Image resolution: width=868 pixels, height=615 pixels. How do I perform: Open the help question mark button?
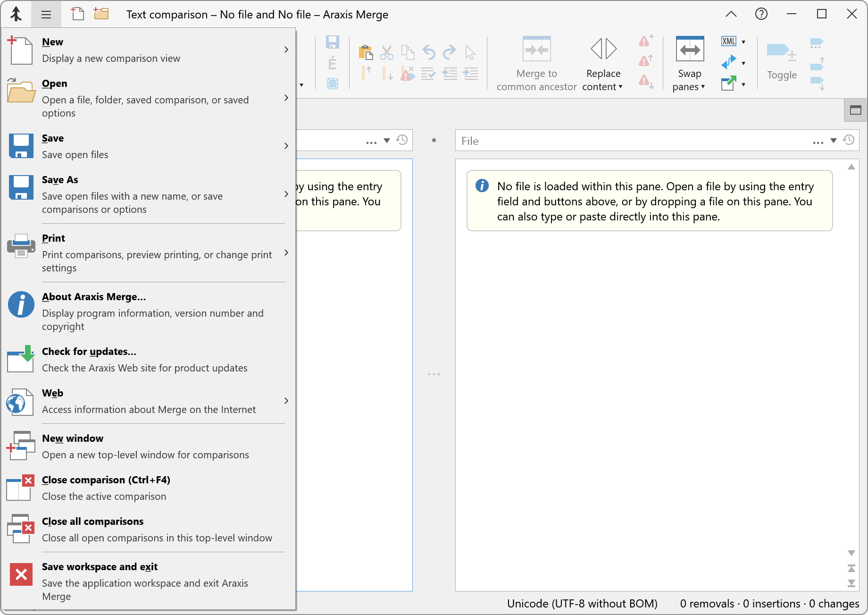click(x=761, y=14)
